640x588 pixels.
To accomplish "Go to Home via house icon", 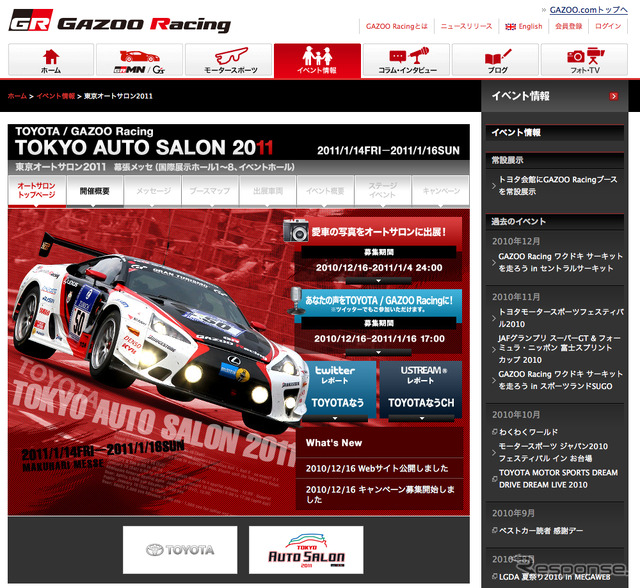I will point(51,60).
